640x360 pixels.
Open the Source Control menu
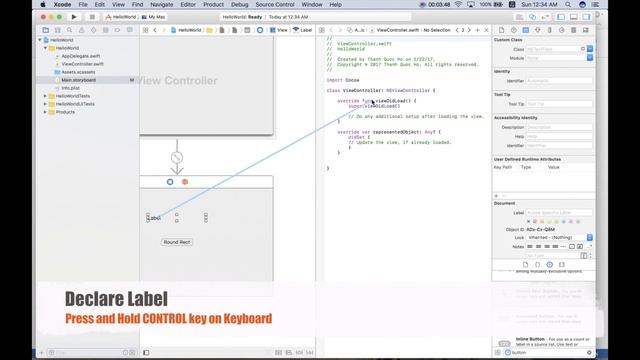point(275,4)
